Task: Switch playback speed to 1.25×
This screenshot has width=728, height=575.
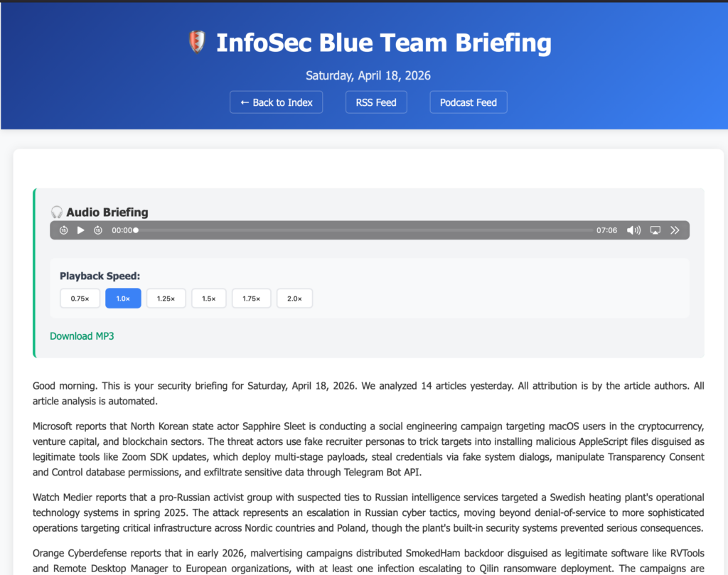Action: click(166, 299)
